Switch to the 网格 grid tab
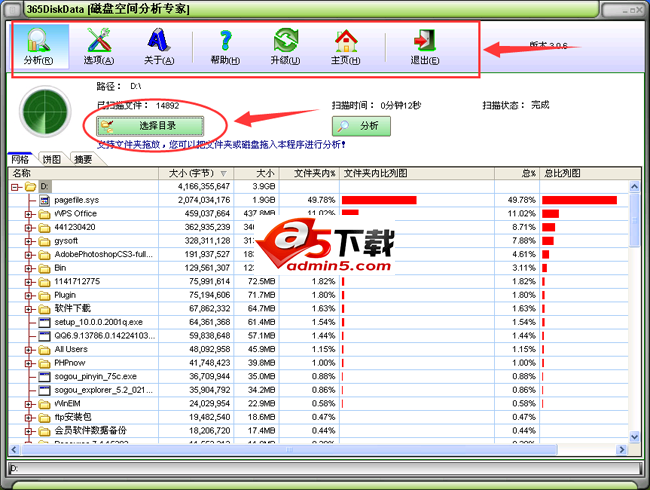 20,159
